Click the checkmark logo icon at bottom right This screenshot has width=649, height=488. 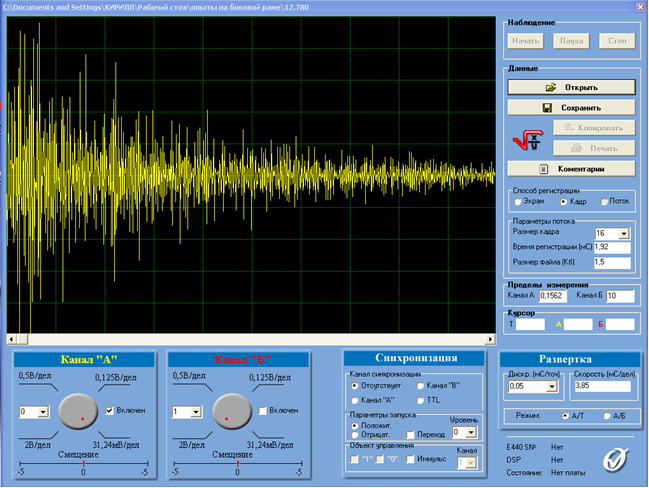click(x=615, y=460)
